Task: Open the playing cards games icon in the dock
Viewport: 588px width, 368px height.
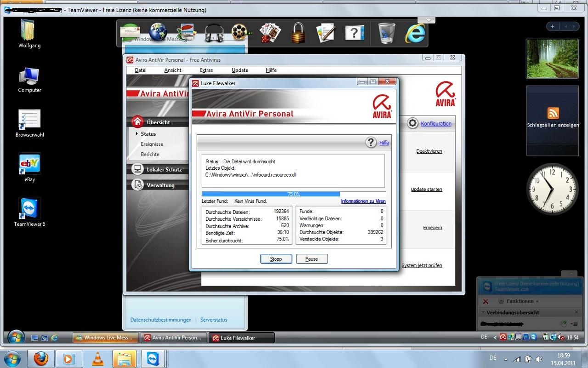Action: click(270, 33)
